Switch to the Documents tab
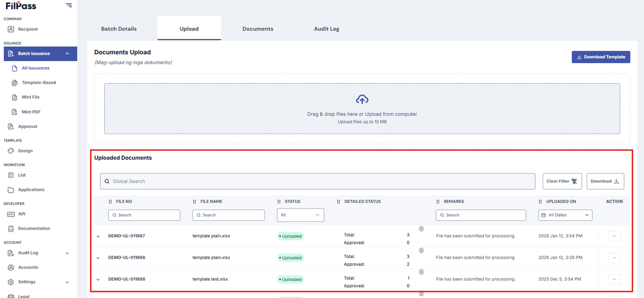The width and height of the screenshot is (644, 298). click(258, 29)
